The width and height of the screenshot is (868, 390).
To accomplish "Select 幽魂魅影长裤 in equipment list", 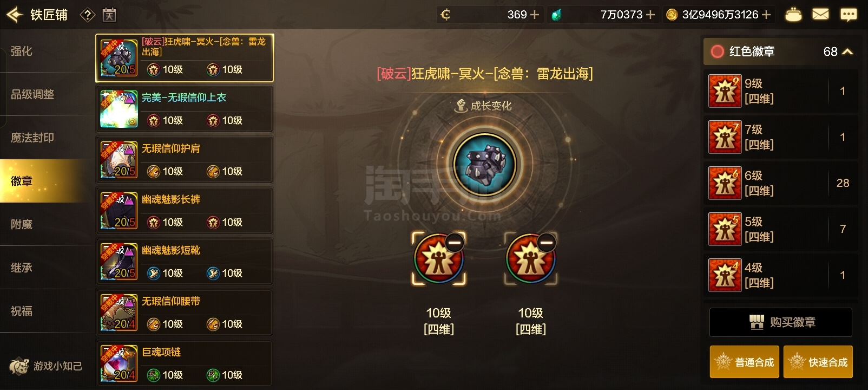I will pyautogui.click(x=185, y=211).
